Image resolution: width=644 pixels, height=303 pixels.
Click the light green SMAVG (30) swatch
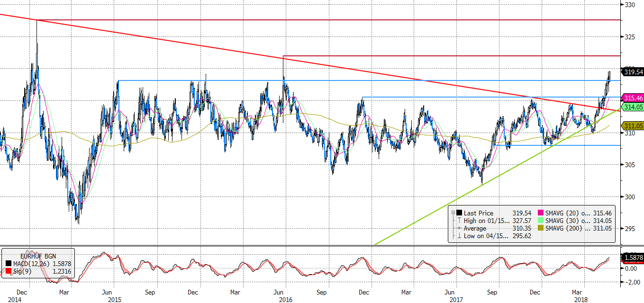(541, 220)
